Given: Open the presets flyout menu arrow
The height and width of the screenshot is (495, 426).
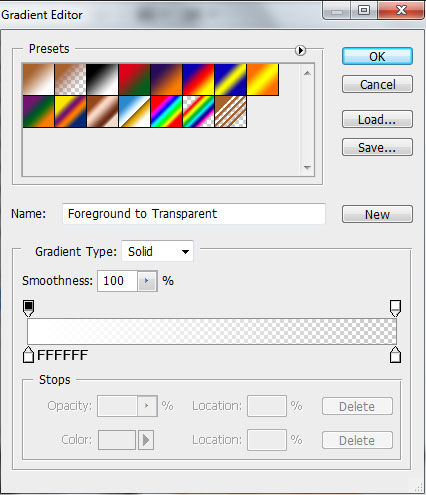Looking at the screenshot, I should 300,50.
